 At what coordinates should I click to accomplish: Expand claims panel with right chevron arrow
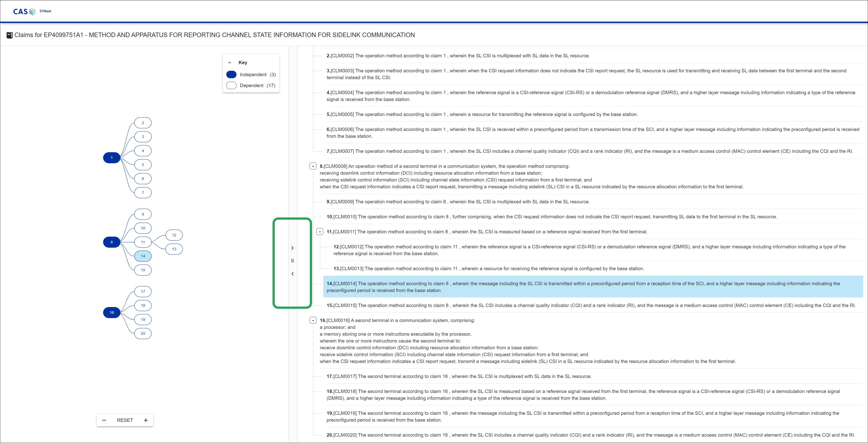(292, 248)
